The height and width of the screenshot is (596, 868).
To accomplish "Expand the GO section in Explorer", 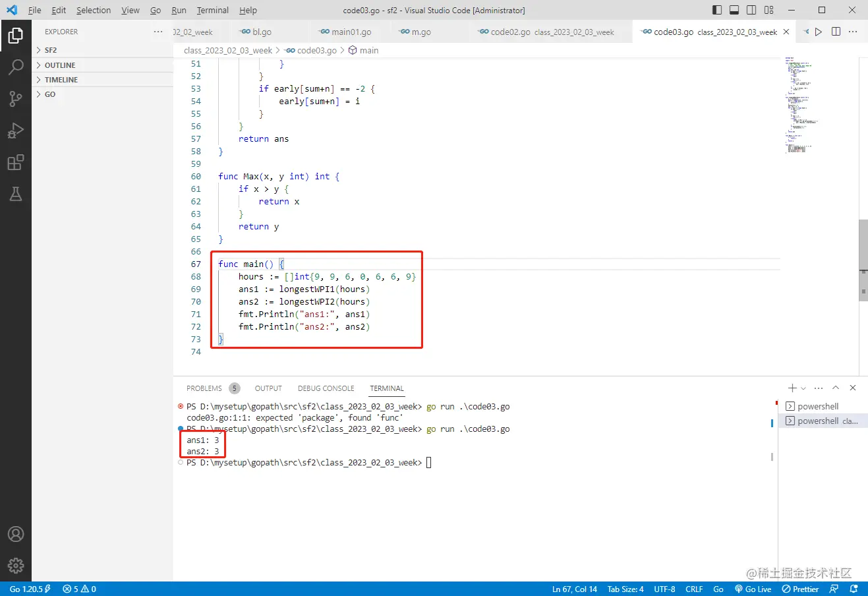I will [x=102, y=94].
